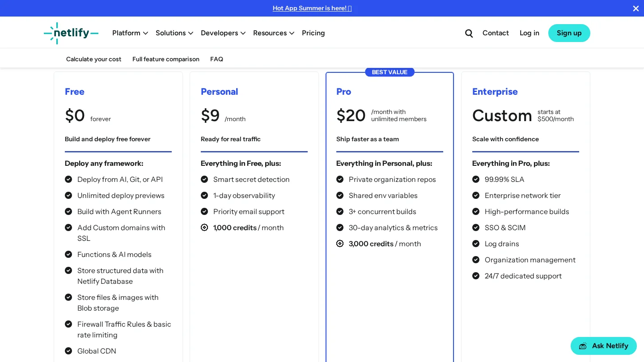Follow the Hot App Summer announcement link
Viewport: 644px width, 362px height.
click(312, 8)
